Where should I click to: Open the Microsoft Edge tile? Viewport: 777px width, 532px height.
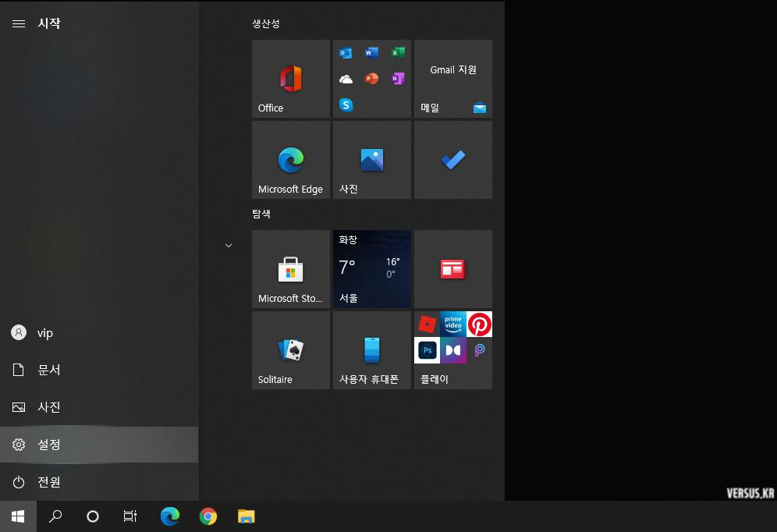pos(290,160)
